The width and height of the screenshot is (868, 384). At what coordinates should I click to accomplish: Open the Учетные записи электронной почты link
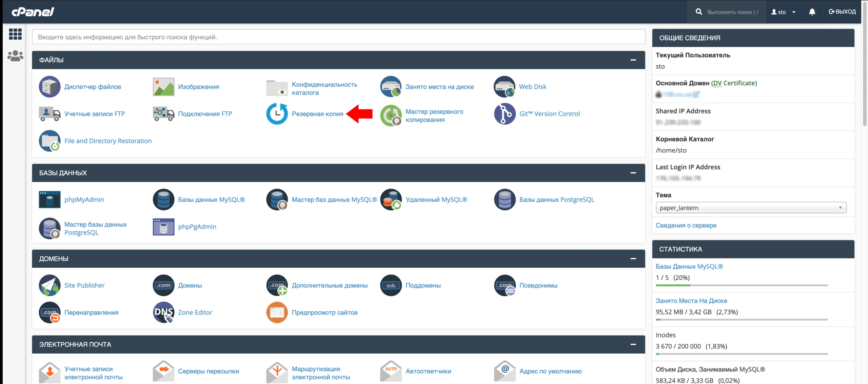[93, 373]
